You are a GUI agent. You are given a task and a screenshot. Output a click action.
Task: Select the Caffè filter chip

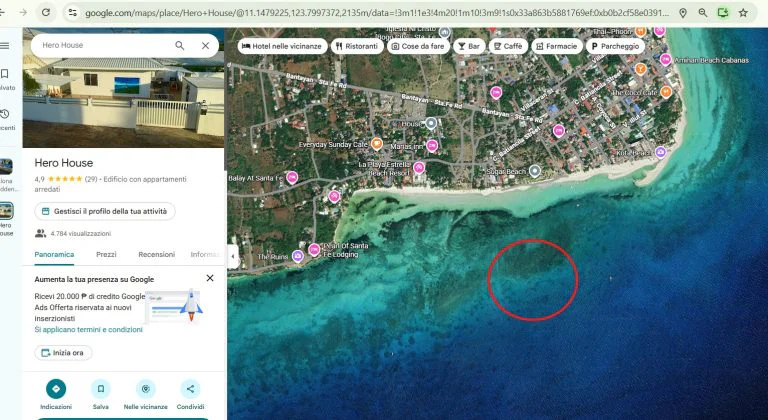(508, 46)
